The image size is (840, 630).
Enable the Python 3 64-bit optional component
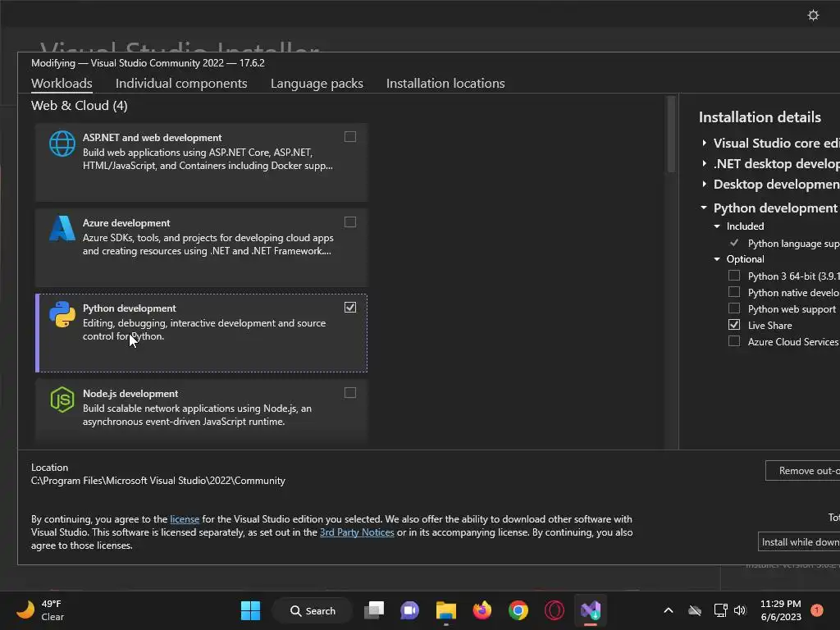pyautogui.click(x=734, y=276)
